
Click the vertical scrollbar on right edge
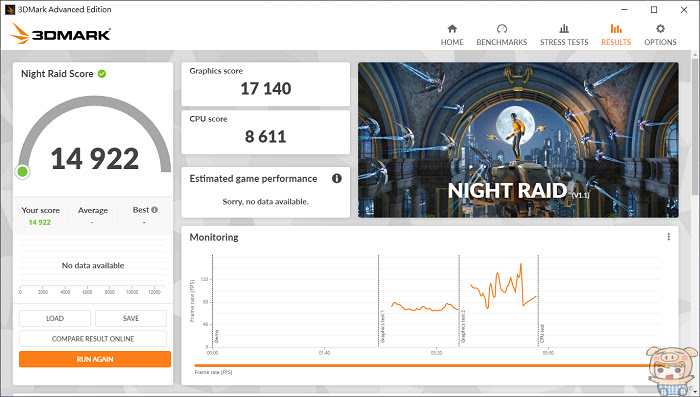point(696,125)
